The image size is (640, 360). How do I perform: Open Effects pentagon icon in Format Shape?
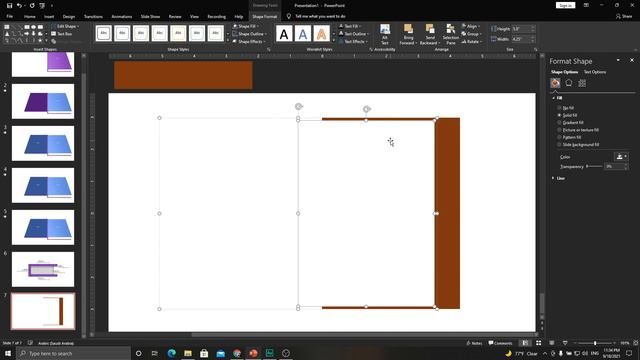(569, 83)
